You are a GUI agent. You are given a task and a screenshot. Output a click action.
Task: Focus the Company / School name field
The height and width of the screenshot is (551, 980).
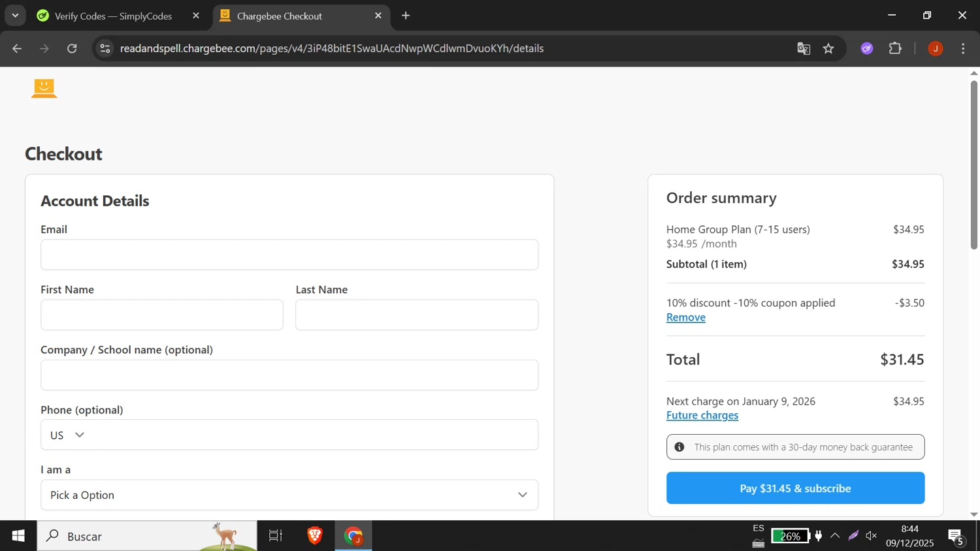289,375
